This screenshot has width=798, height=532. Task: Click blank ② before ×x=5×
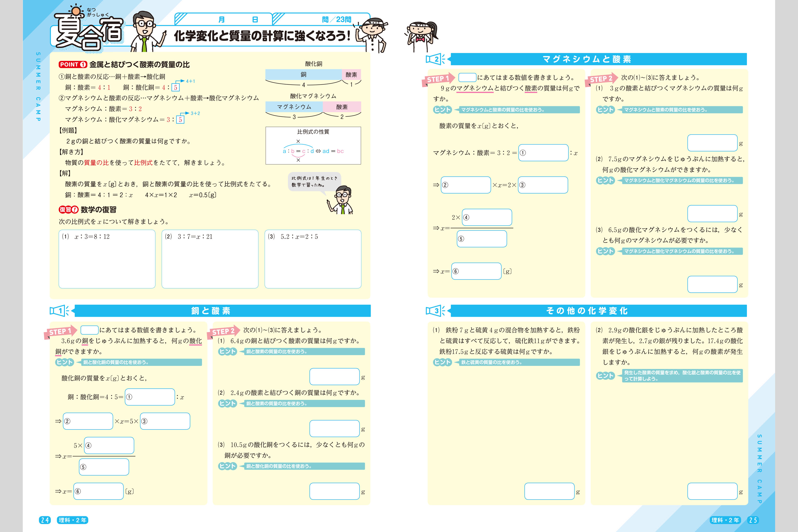pos(88,421)
